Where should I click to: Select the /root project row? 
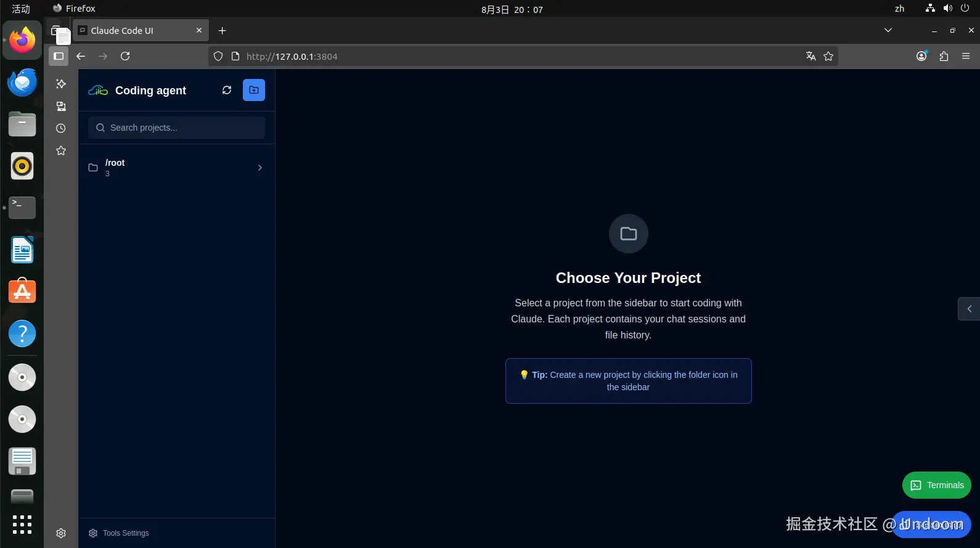[x=176, y=168]
